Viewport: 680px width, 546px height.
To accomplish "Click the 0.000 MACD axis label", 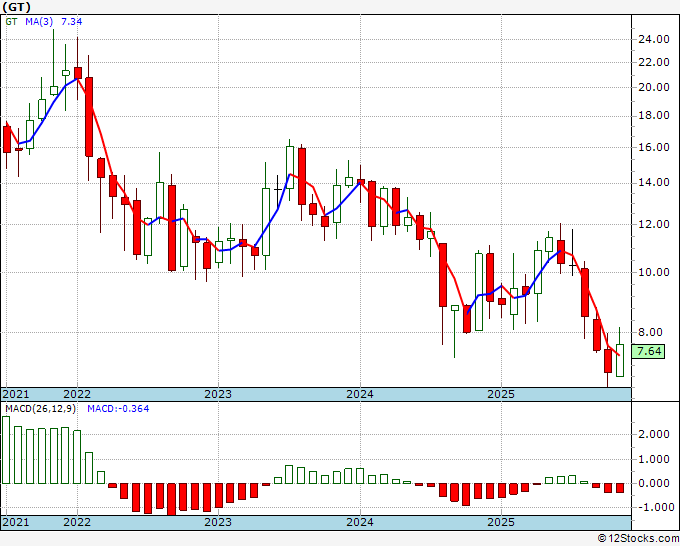I will tap(654, 483).
